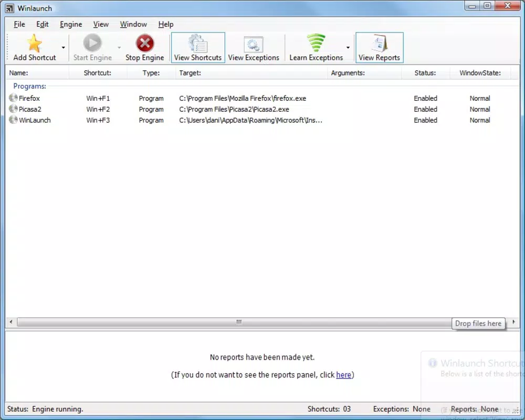Screen dimensions: 525x420
Task: Open the Edit menu
Action: (x=43, y=24)
